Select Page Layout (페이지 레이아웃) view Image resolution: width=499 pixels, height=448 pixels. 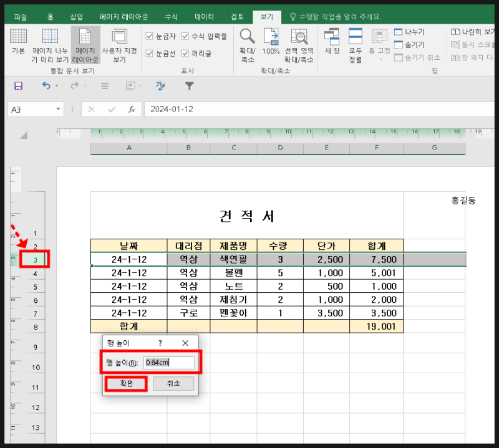(85, 45)
